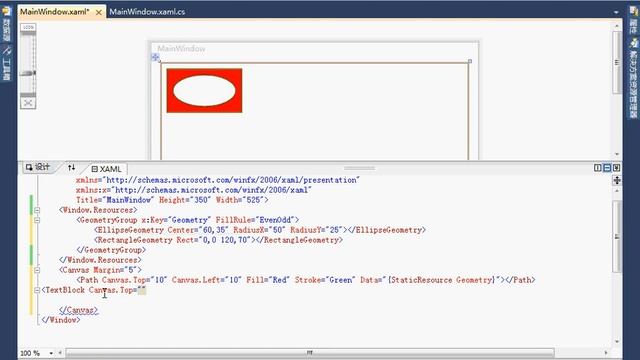The image size is (640, 360).
Task: Click the code editor vertical scrollbar thumb
Action: [x=617, y=237]
